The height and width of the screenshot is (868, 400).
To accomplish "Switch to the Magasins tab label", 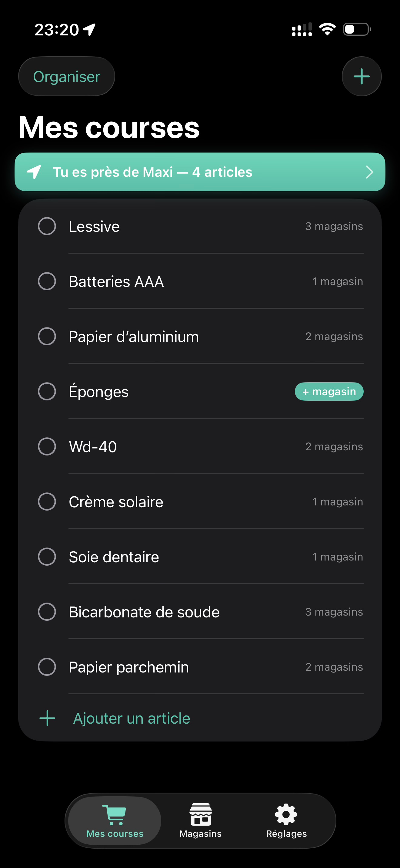I will tap(201, 833).
